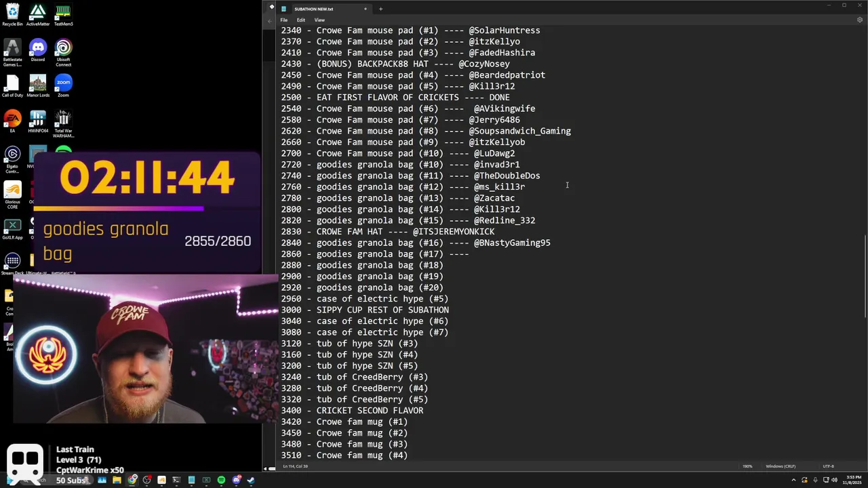Open the clock and date flyout
The width and height of the screenshot is (868, 488).
click(852, 480)
